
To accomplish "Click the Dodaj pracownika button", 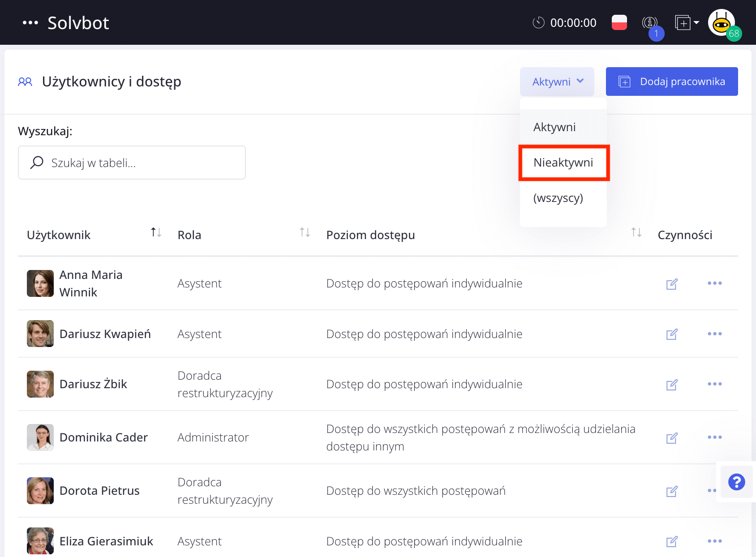I will pyautogui.click(x=671, y=81).
